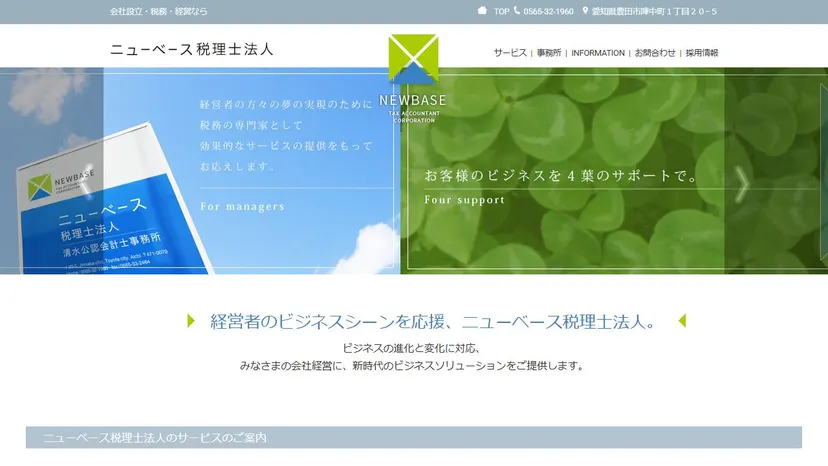Screen dimensions: 828x466
Task: Click the phone icon in top bar
Action: [517, 11]
